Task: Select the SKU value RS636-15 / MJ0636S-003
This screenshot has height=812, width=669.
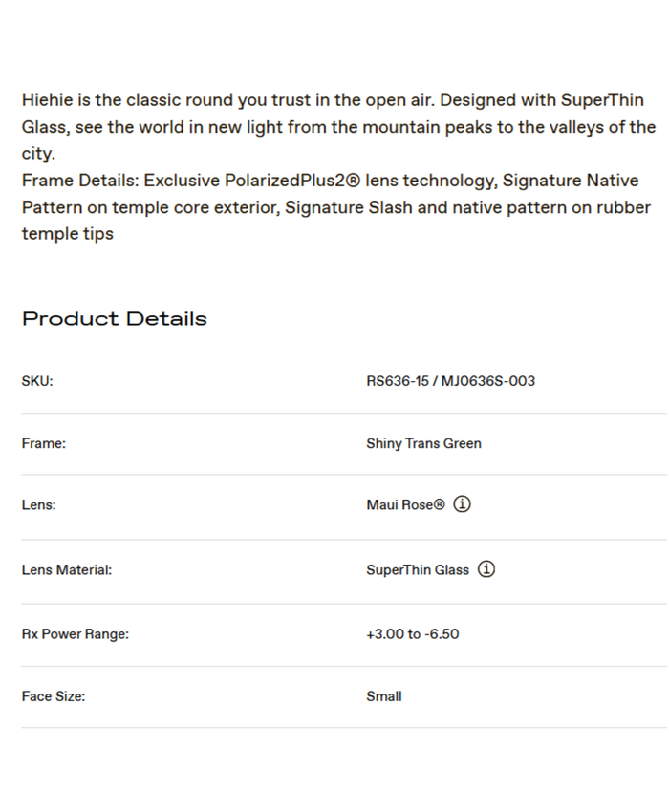Action: (450, 381)
